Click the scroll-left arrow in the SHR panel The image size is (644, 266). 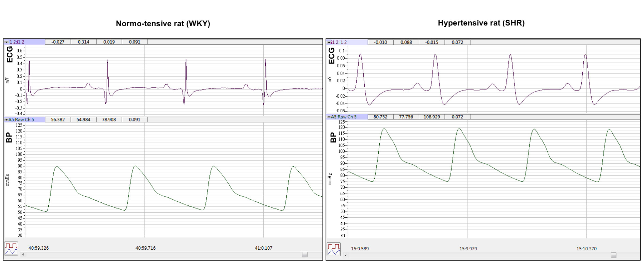coord(346,255)
